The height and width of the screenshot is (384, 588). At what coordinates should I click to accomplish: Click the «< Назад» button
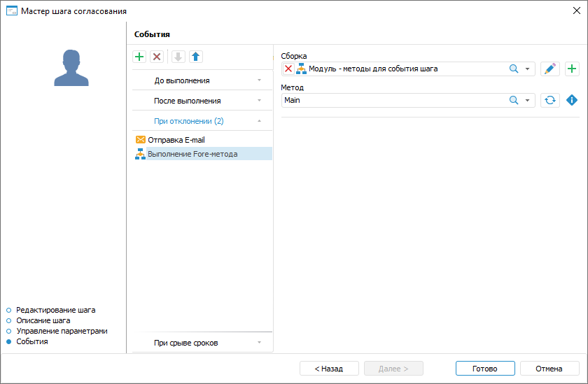(329, 369)
